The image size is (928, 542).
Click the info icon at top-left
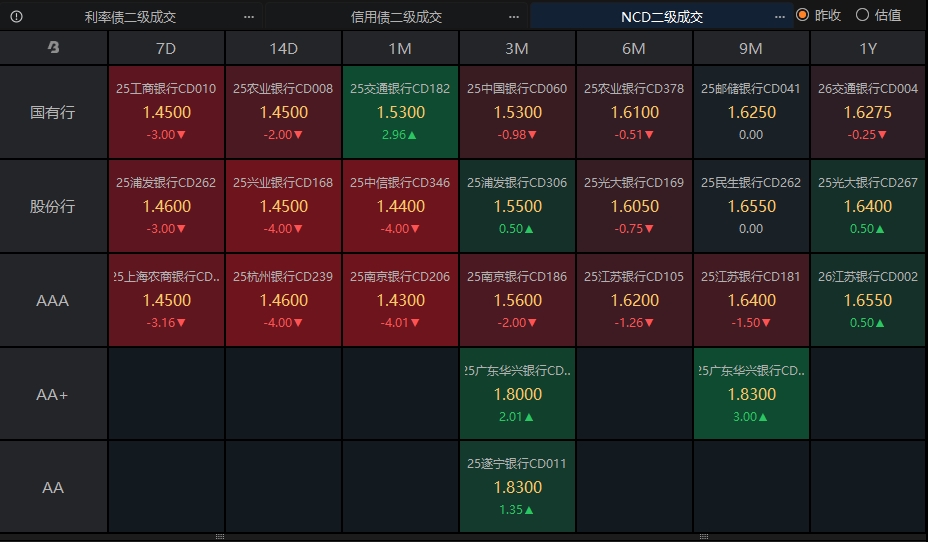coord(16,16)
